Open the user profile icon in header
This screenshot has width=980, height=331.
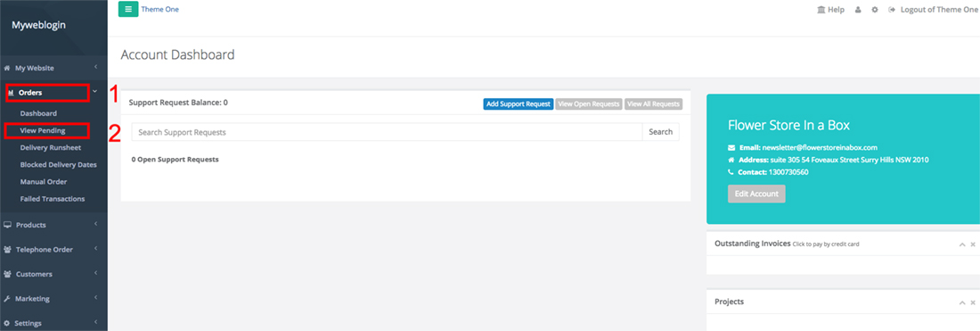(x=858, y=10)
